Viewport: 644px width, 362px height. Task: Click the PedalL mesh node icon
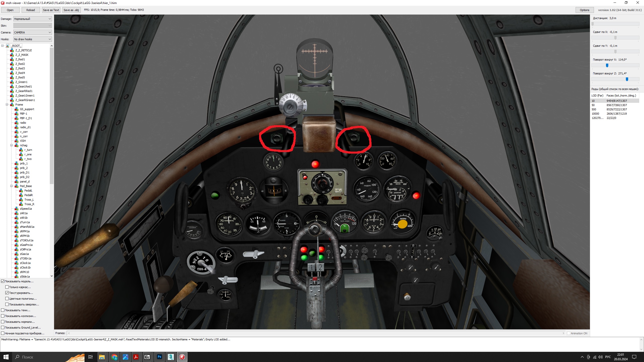(x=21, y=191)
